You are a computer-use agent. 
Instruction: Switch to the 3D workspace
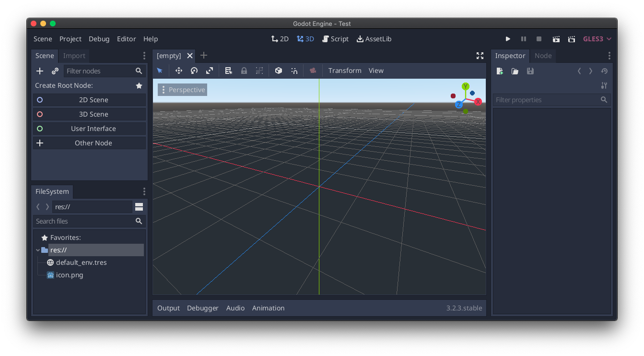coord(305,39)
